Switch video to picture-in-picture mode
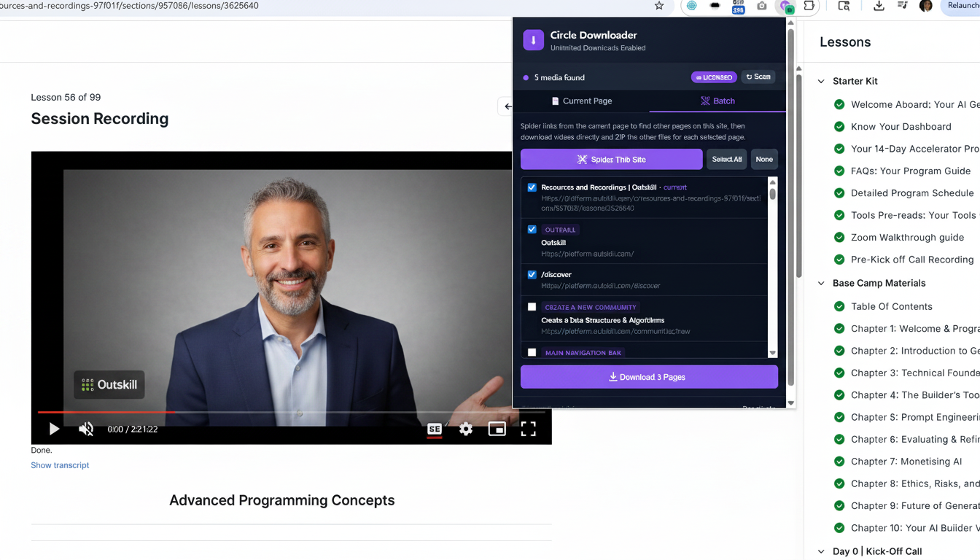The width and height of the screenshot is (980, 560). point(497,429)
